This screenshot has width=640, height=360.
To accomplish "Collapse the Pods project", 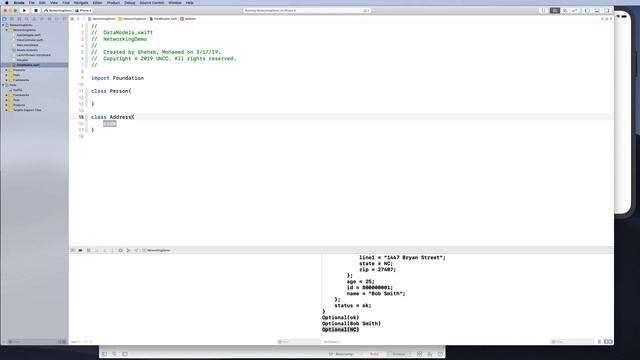I will (3, 85).
